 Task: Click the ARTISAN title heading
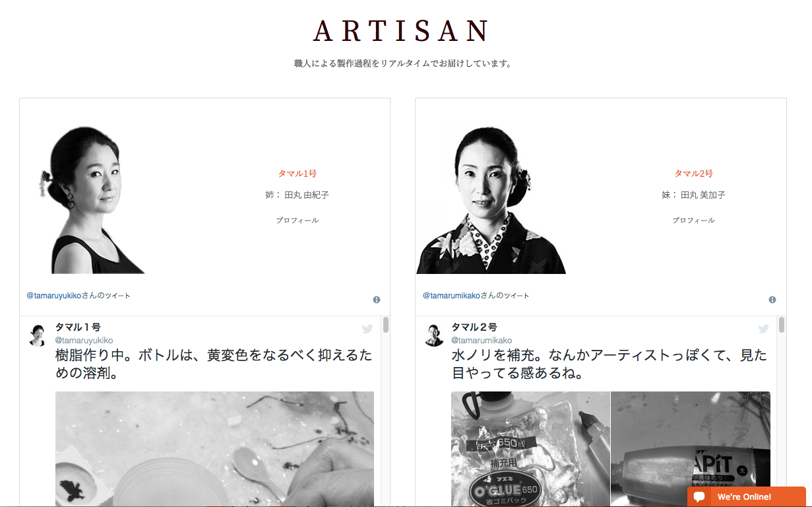tap(402, 31)
